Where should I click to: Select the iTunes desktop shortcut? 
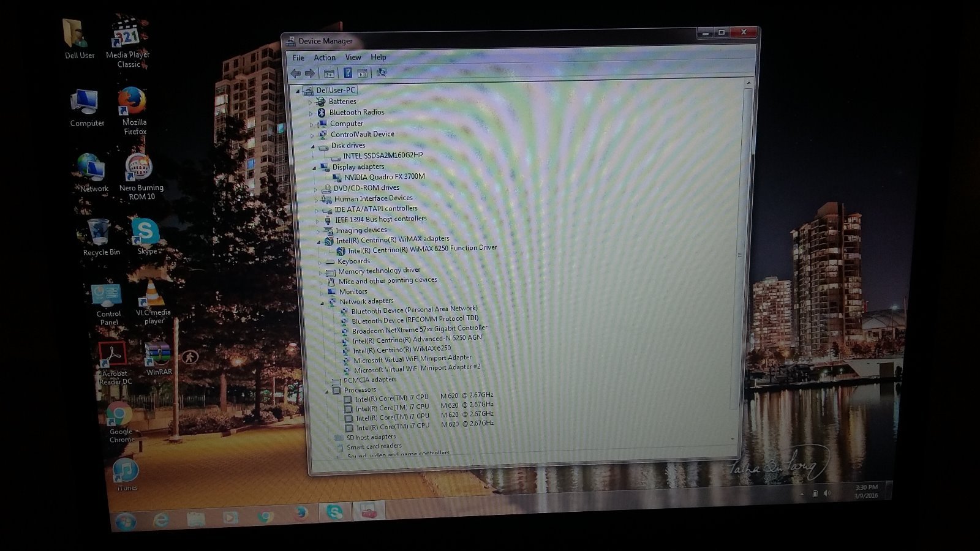pos(126,474)
